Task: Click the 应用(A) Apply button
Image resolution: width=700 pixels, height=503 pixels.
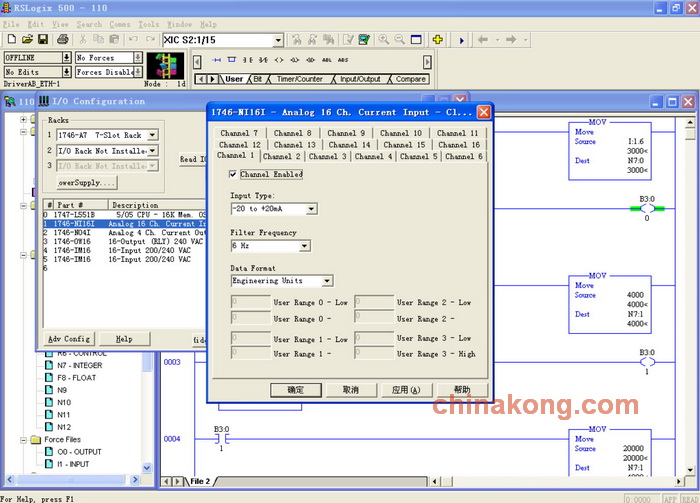Action: click(x=406, y=390)
